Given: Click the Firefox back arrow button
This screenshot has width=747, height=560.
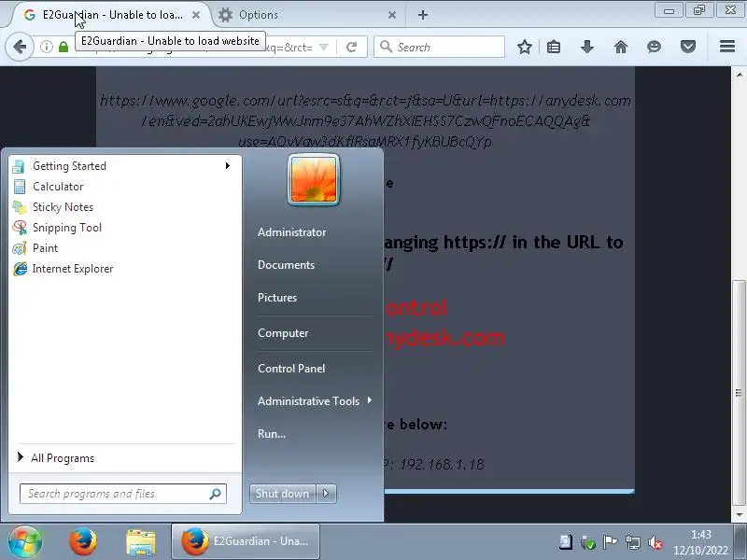Looking at the screenshot, I should pos(20,47).
